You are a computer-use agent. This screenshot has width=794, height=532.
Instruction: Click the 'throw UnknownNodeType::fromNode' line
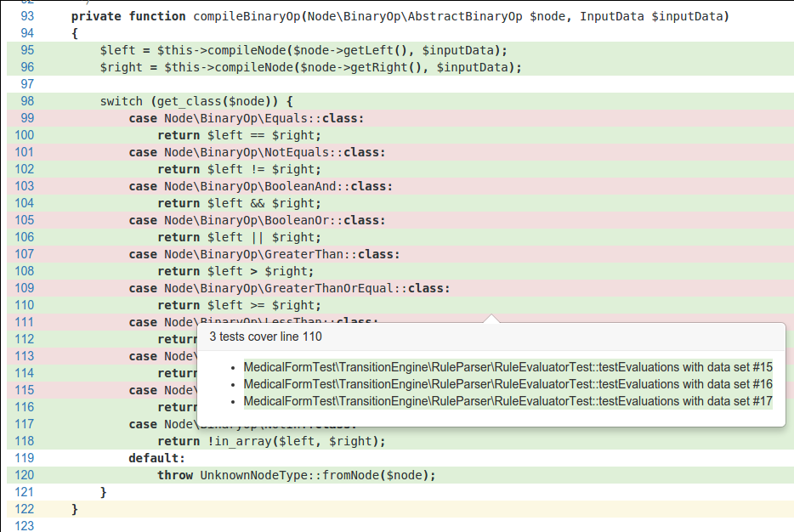(x=296, y=475)
